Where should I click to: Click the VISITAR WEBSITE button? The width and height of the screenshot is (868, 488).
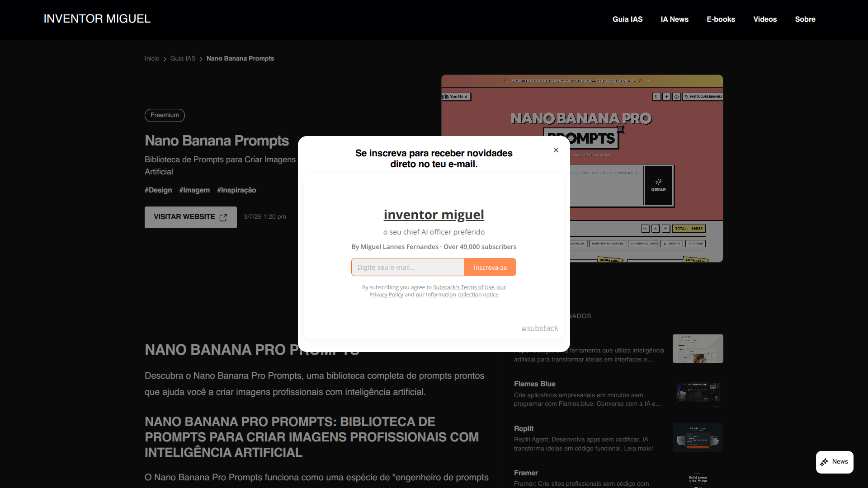click(x=190, y=217)
